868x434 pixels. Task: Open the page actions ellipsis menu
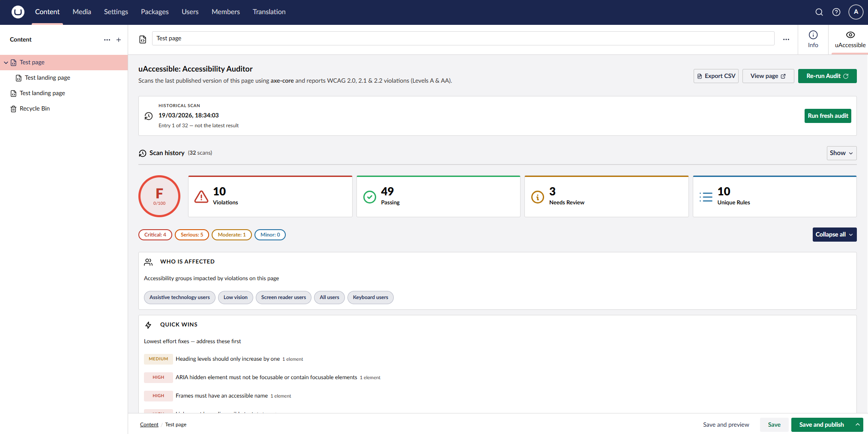click(786, 39)
